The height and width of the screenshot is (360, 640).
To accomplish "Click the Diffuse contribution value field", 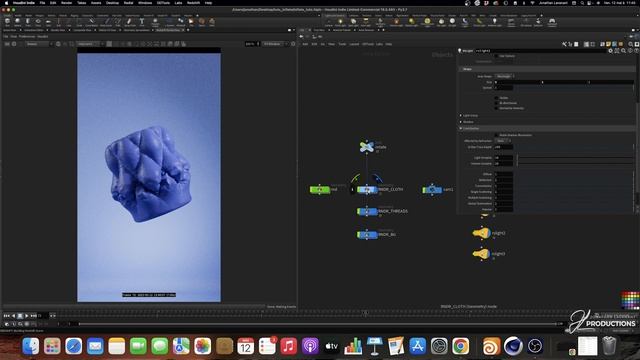I will (x=503, y=174).
